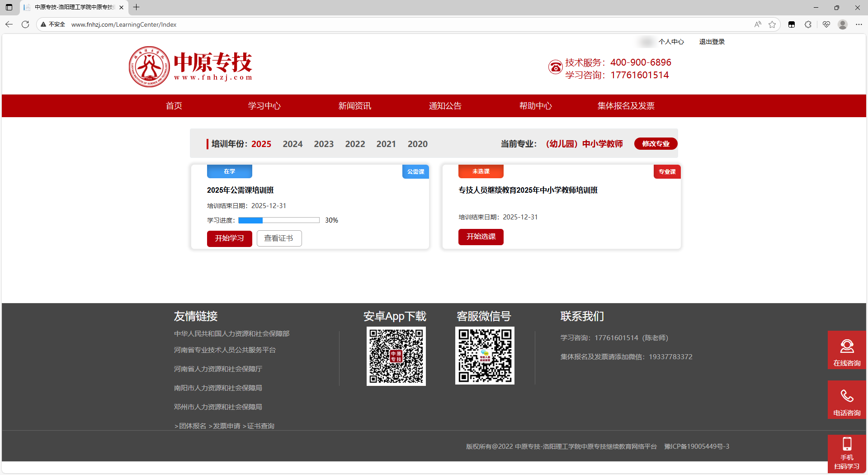The height and width of the screenshot is (475, 868).
Task: Click the red telephone service icon
Action: pos(555,67)
